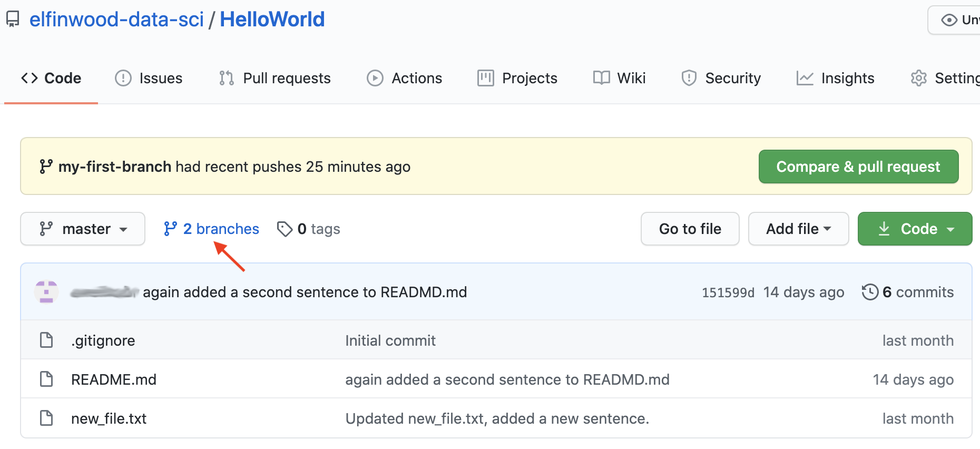Click the README.md file icon
980x449 pixels.
(46, 379)
